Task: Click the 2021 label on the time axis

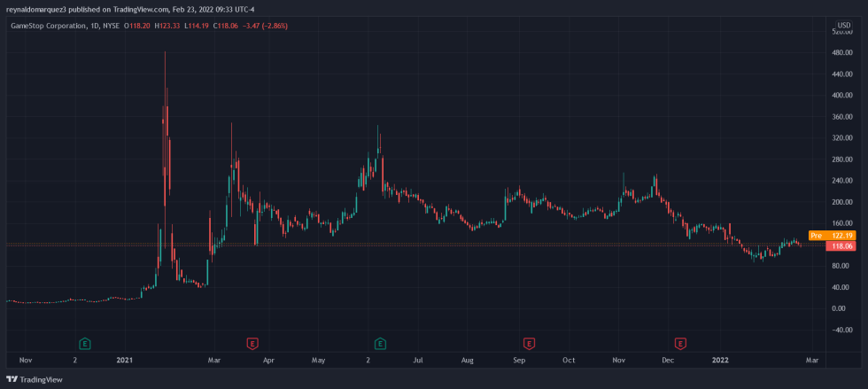Action: click(125, 361)
